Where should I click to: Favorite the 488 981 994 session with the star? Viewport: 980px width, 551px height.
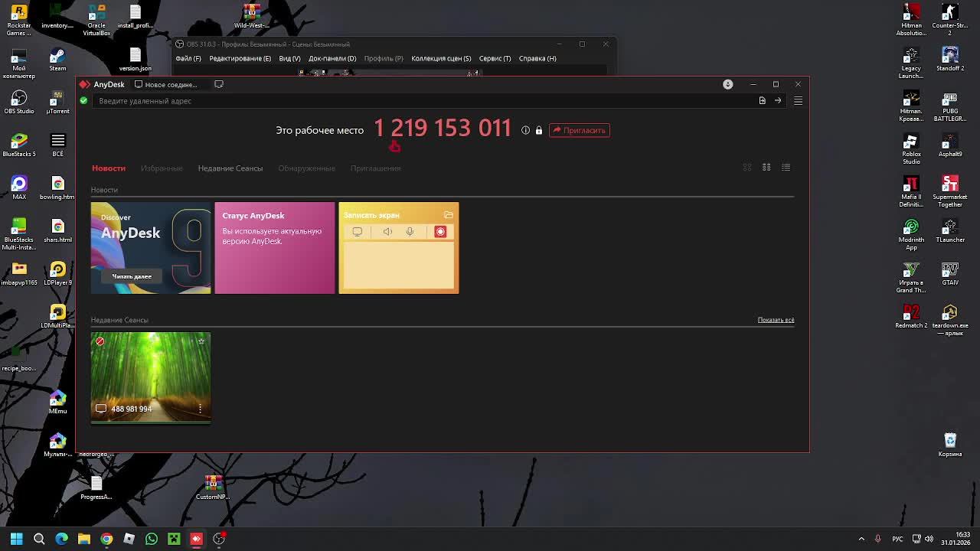201,341
